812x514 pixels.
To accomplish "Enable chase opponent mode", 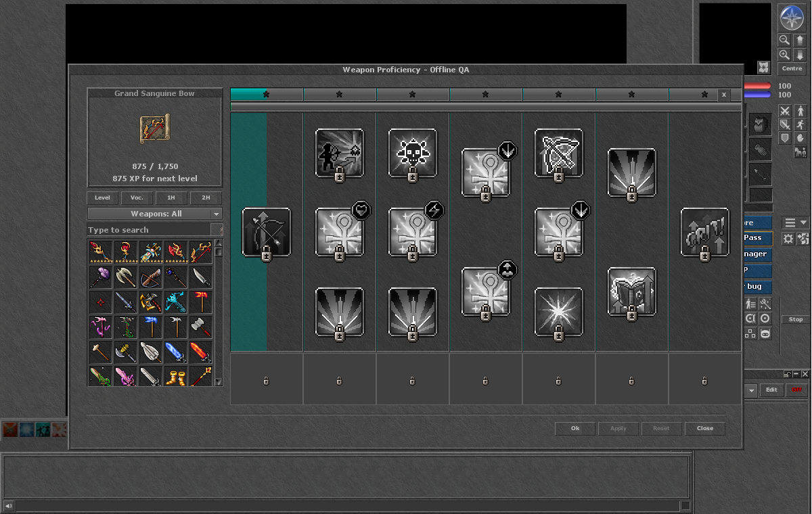I will (800, 124).
